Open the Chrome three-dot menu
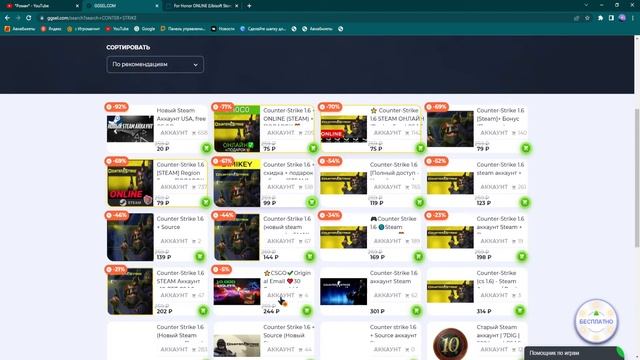Image resolution: width=640 pixels, height=360 pixels. click(633, 18)
